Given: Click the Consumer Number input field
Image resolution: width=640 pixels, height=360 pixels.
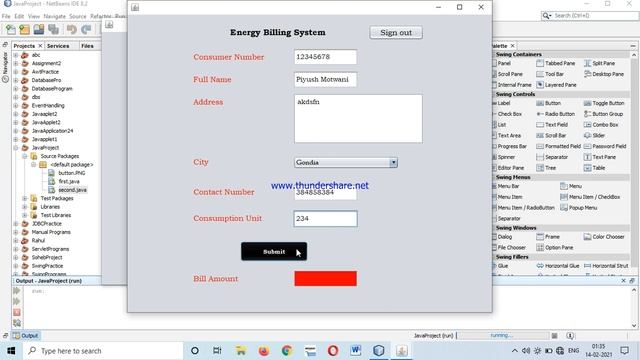Looking at the screenshot, I should (325, 57).
